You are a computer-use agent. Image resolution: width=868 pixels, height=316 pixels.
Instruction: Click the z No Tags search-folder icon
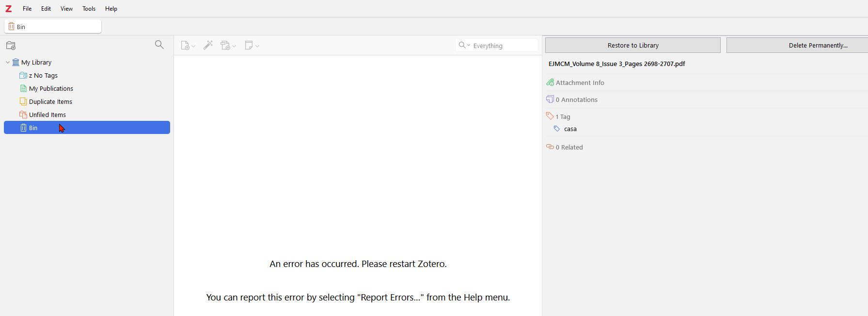[x=23, y=76]
